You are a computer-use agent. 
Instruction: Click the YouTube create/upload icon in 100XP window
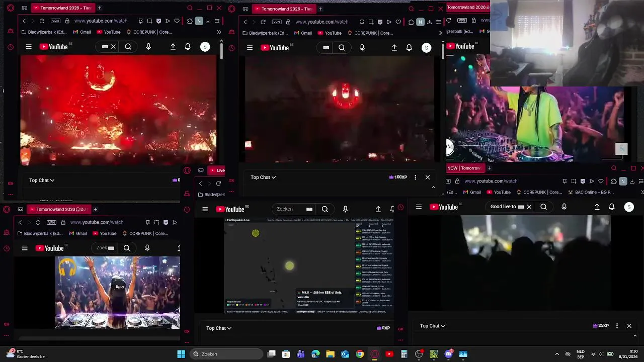pyautogui.click(x=394, y=48)
